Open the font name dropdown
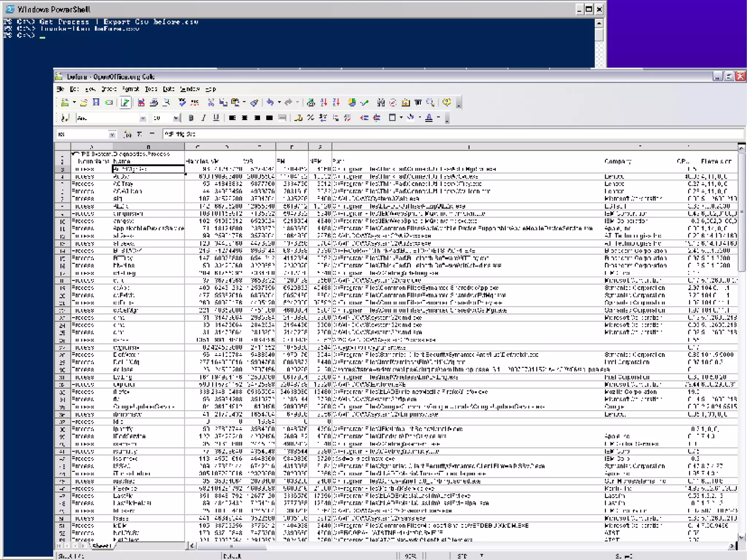The image size is (747, 560). 143,118
